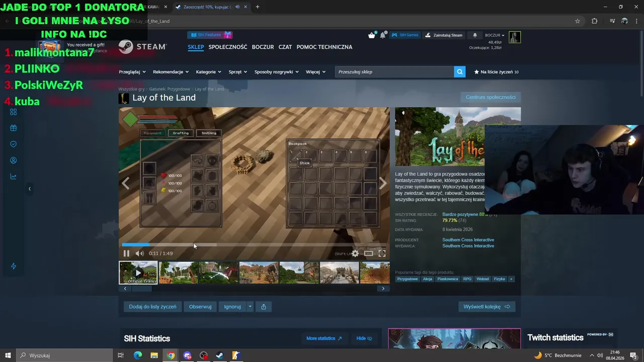644x362 pixels.
Task: Open More statistics link
Action: 324,338
